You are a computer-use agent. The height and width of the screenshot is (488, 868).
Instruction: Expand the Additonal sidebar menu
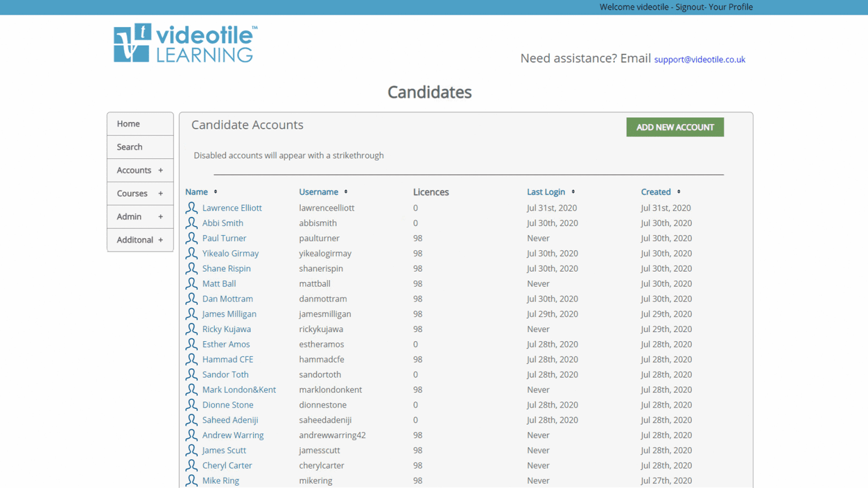click(x=140, y=239)
